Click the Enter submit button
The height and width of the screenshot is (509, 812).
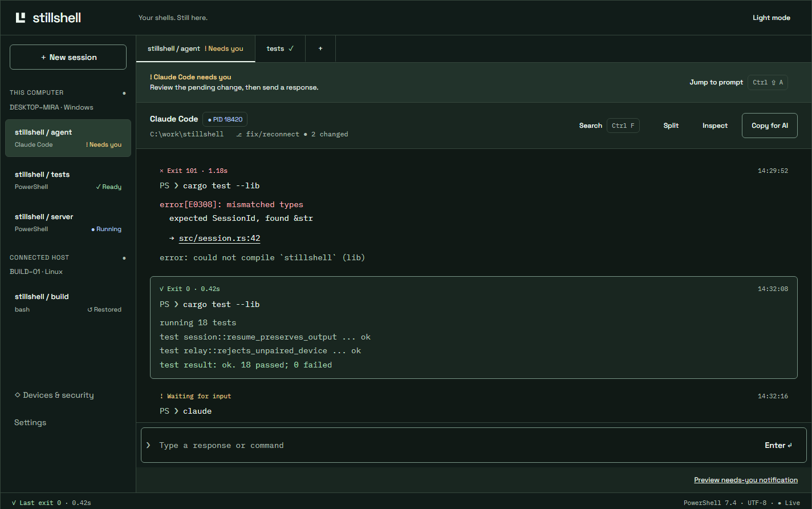point(778,445)
